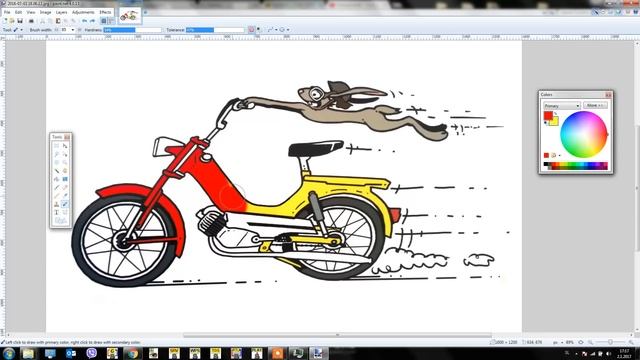Open the antialiasing mode dropdown
This screenshot has width=640, height=360.
coord(272,29)
